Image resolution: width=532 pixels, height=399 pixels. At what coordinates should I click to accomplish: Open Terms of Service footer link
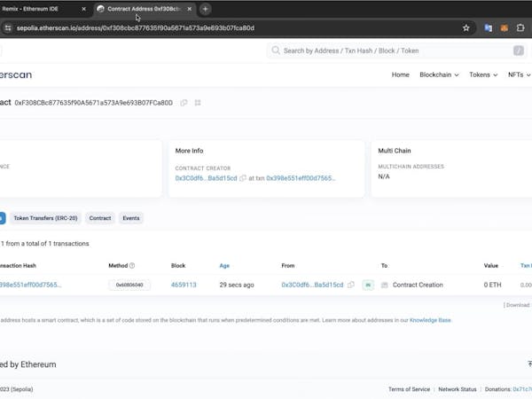click(409, 389)
